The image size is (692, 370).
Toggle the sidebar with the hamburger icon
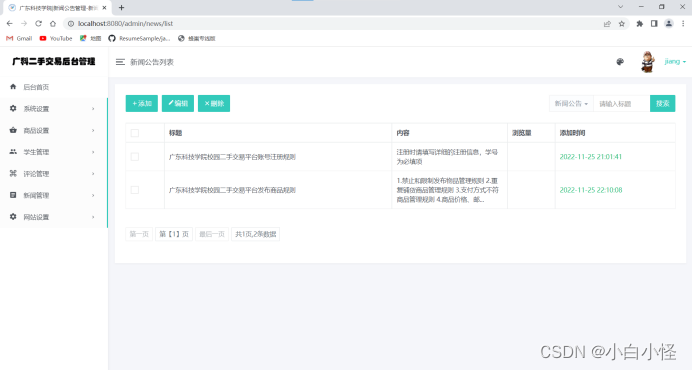(x=120, y=62)
